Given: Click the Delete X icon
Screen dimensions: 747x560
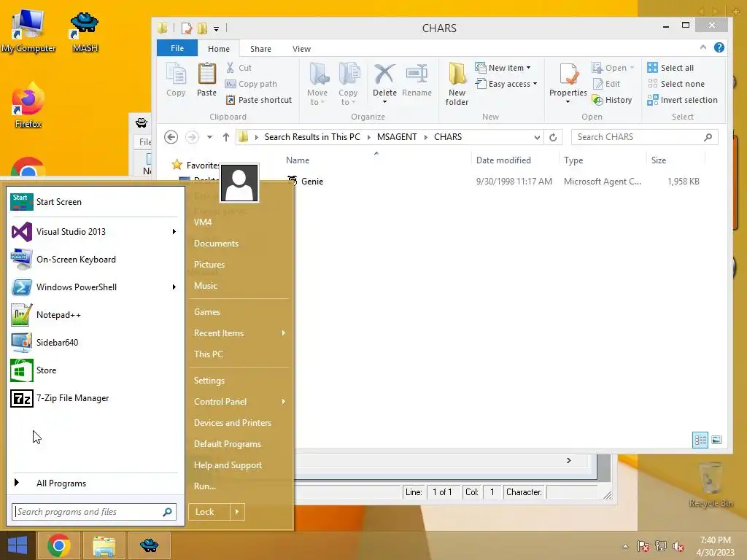Looking at the screenshot, I should (384, 74).
